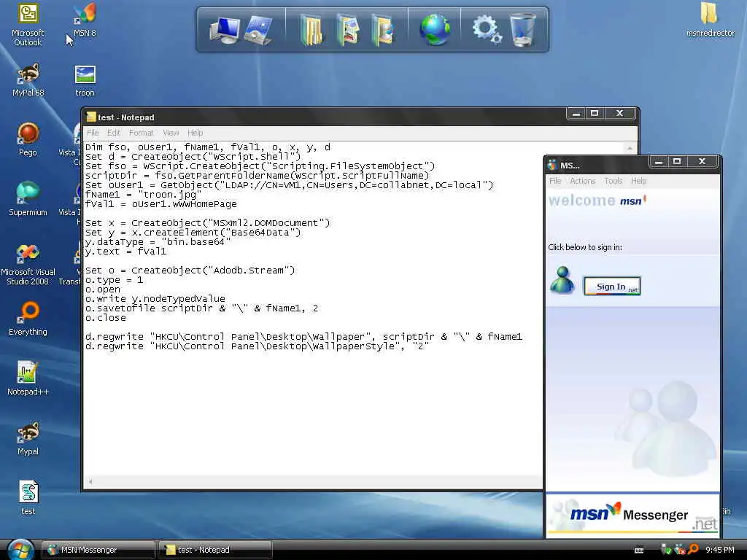This screenshot has height=560, width=747.
Task: Open the gears settings icon in the dock
Action: (x=487, y=29)
